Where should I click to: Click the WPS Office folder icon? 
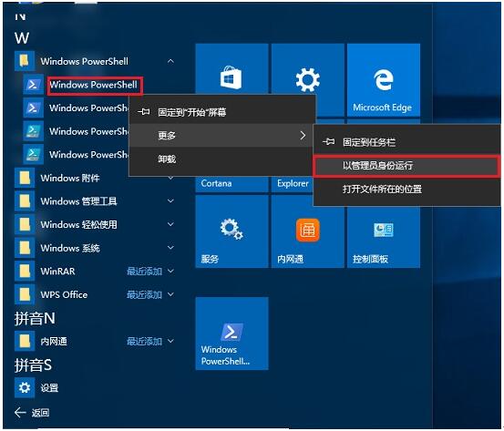[x=25, y=294]
